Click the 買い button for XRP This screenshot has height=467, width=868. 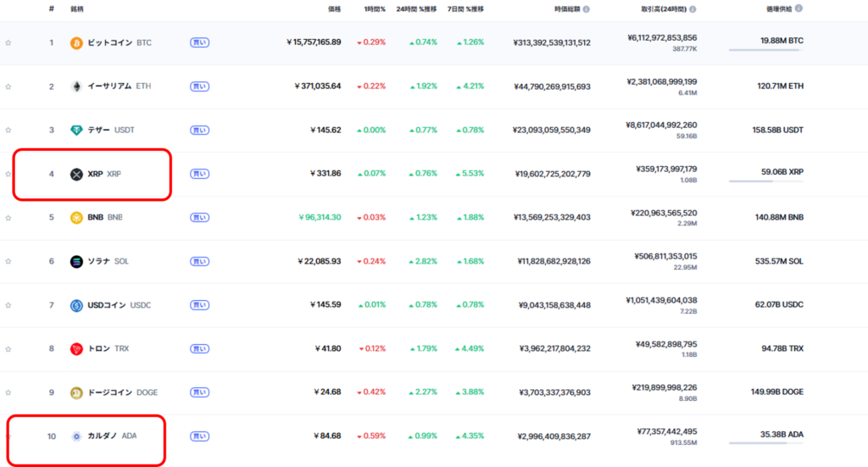(200, 174)
